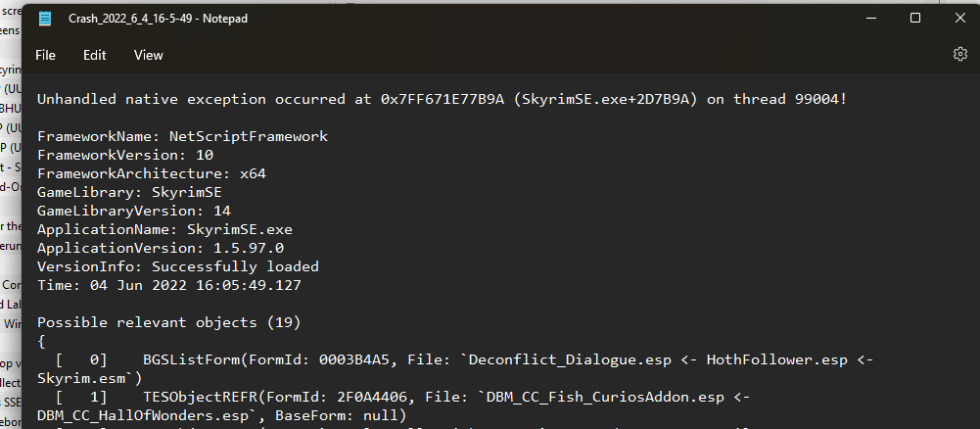This screenshot has height=429, width=980.
Task: Place cursor on the Time: 04 Jun 2022 line
Action: pyautogui.click(x=168, y=285)
